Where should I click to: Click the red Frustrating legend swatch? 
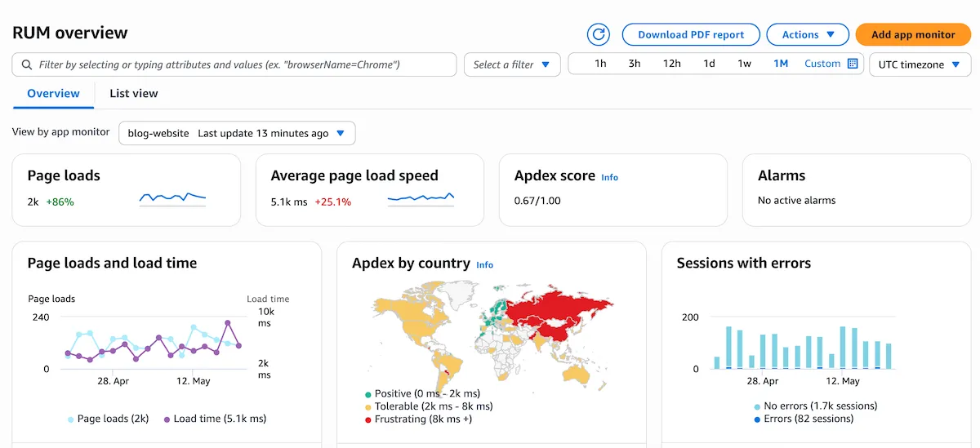[x=368, y=419]
